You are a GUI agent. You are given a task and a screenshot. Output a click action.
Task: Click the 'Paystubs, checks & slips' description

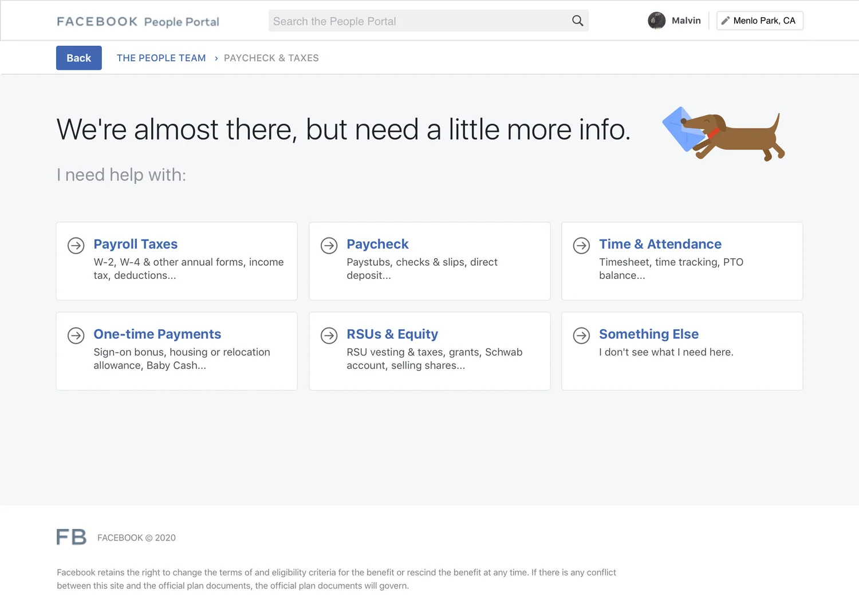422,268
